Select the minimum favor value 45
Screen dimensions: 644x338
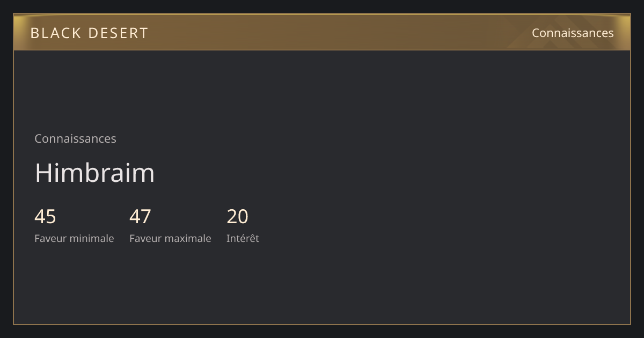pyautogui.click(x=45, y=217)
